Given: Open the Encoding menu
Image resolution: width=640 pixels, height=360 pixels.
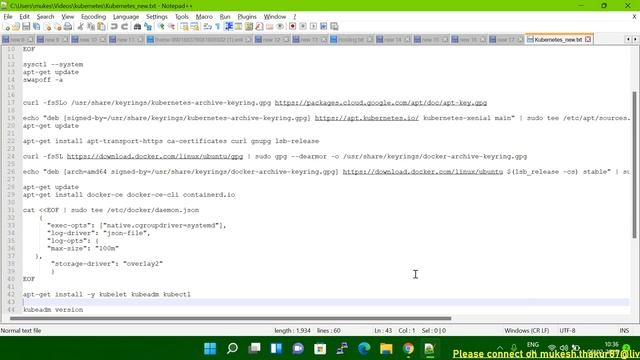Looking at the screenshot, I should (x=93, y=17).
